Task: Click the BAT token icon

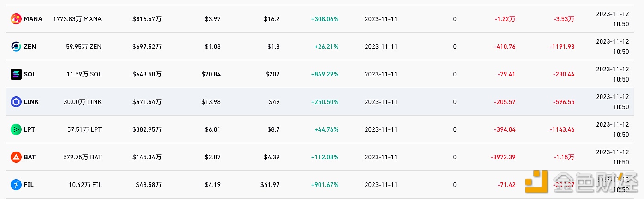Action: click(16, 157)
